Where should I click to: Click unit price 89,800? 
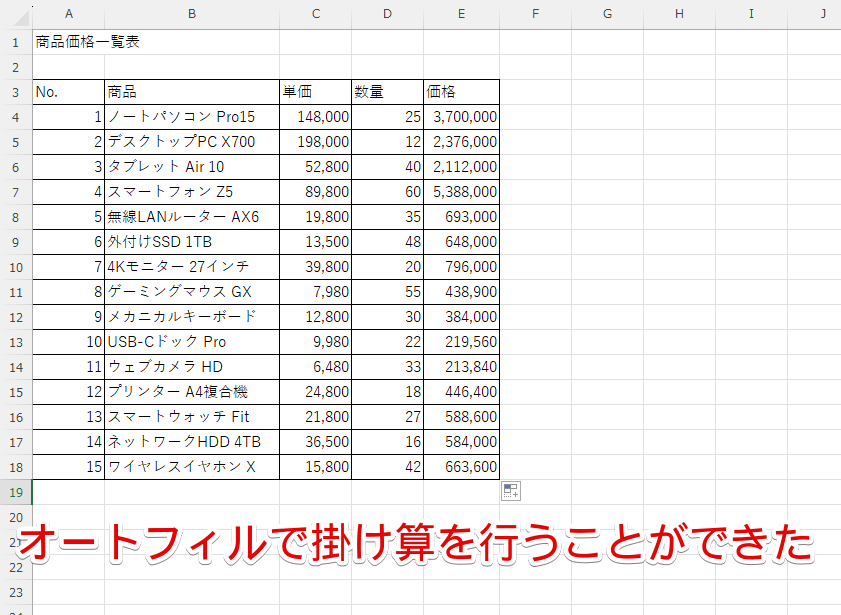[316, 192]
